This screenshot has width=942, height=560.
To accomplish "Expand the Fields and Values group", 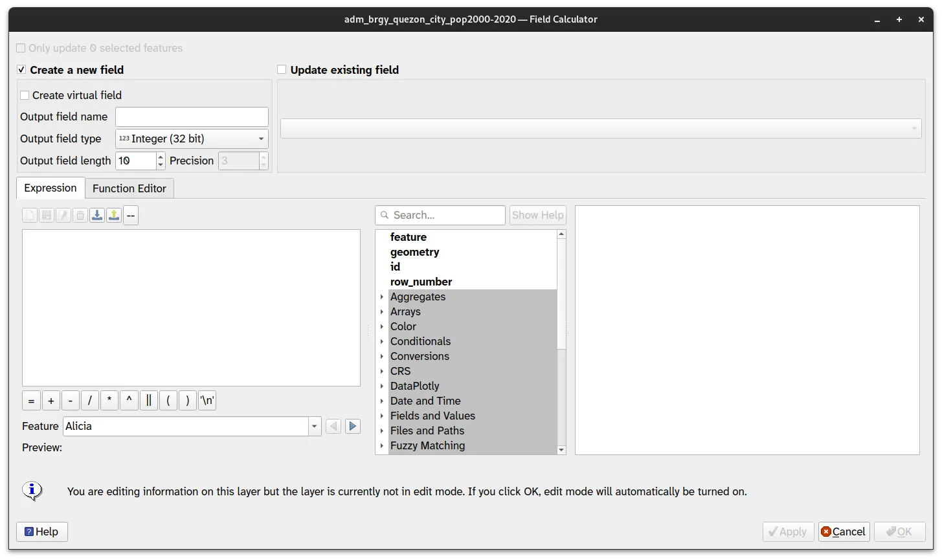I will 381,416.
